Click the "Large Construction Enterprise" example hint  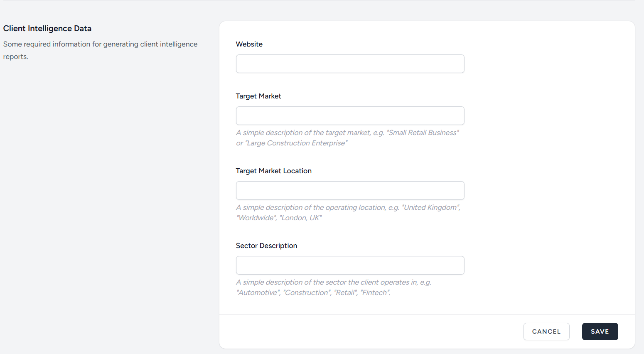point(296,143)
